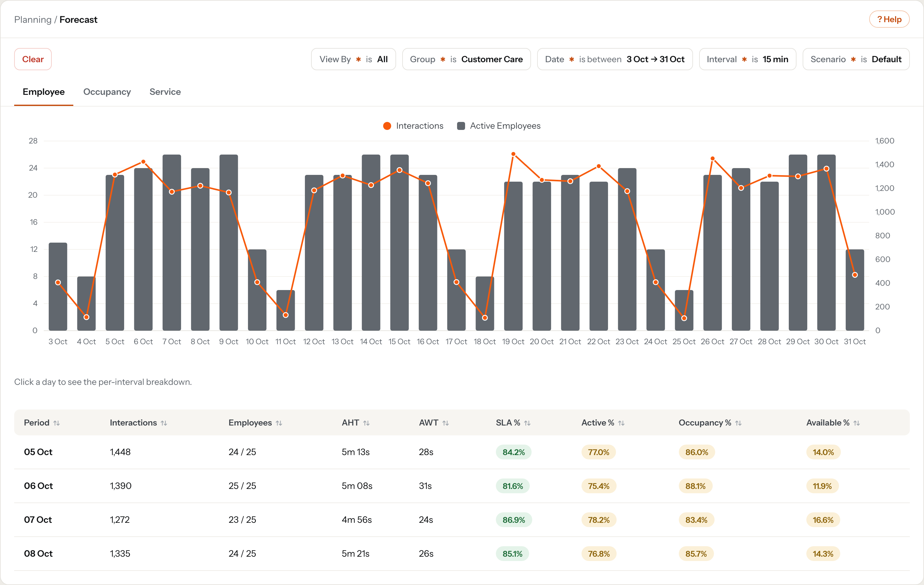Sort by Interactions column arrows
Image resolution: width=924 pixels, height=585 pixels.
[x=164, y=423]
